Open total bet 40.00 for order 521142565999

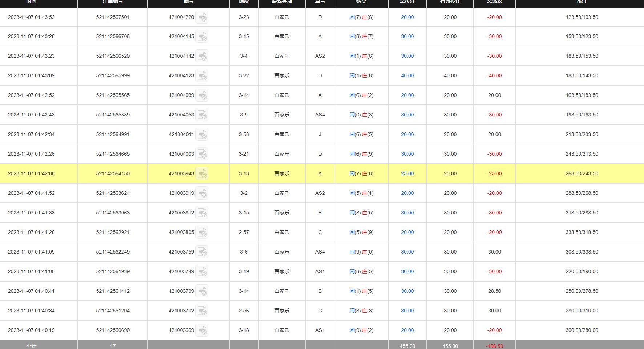(x=407, y=75)
